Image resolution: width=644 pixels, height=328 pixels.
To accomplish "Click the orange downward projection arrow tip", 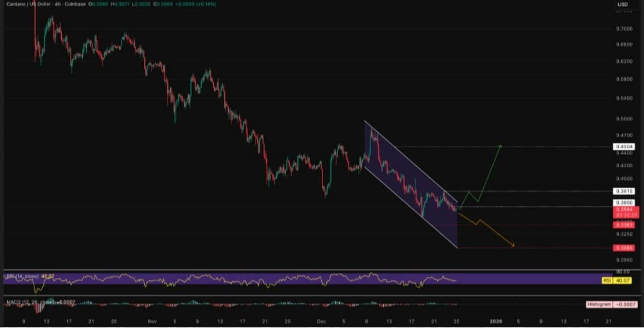I will coord(513,245).
